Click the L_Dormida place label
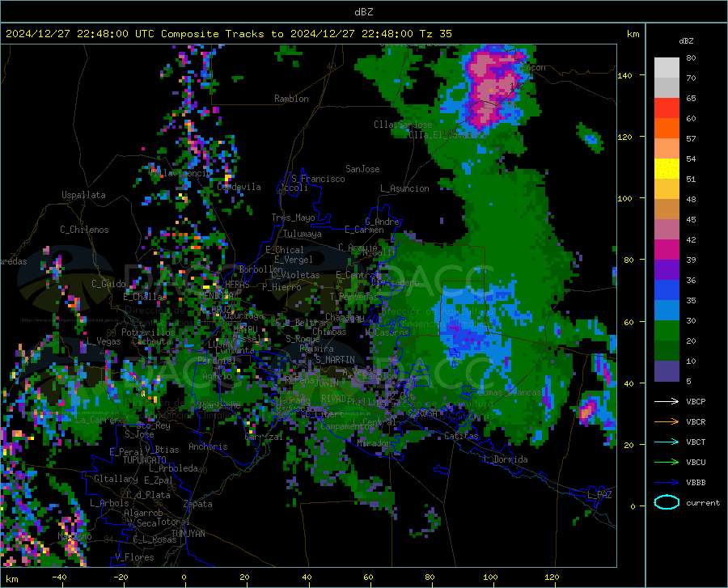728x588 pixels. click(505, 459)
